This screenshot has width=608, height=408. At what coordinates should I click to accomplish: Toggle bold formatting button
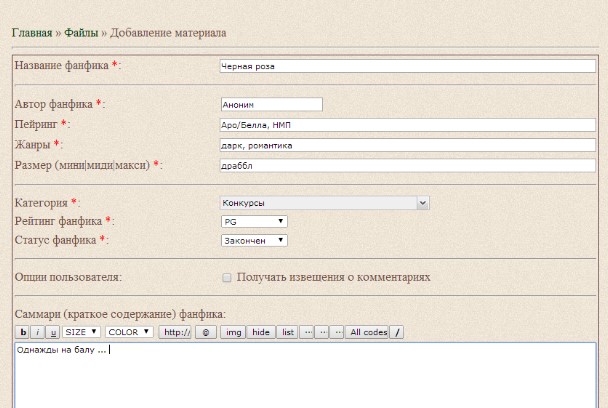[23, 332]
